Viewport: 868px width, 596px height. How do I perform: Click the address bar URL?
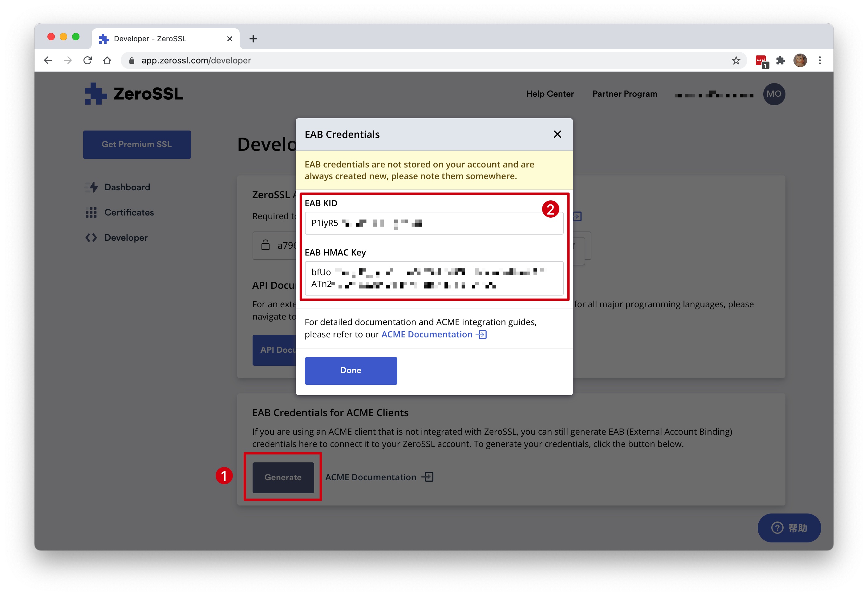(196, 61)
